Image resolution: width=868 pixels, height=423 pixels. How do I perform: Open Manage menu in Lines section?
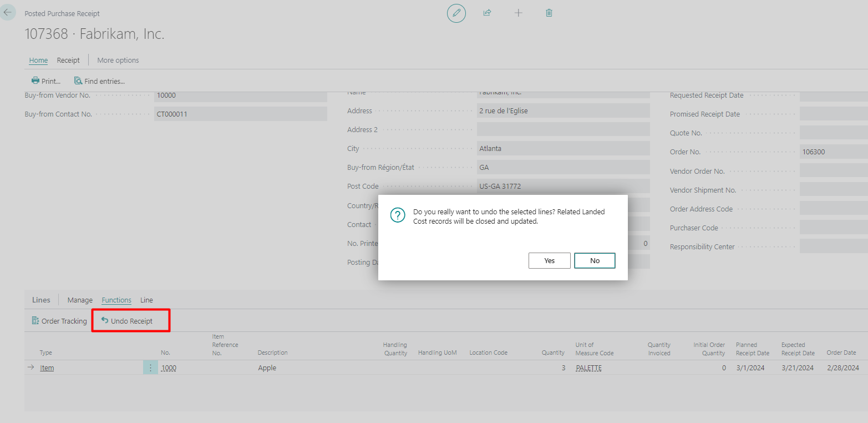(80, 300)
